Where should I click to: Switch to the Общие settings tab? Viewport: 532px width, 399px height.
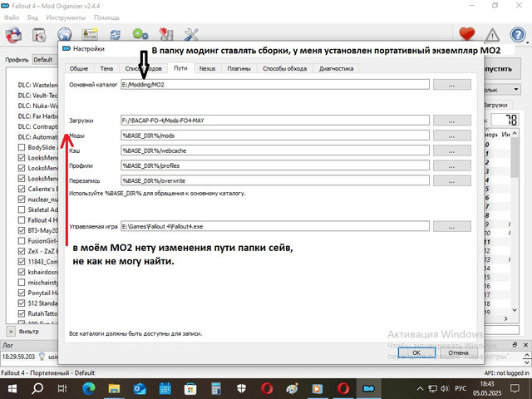(x=79, y=68)
